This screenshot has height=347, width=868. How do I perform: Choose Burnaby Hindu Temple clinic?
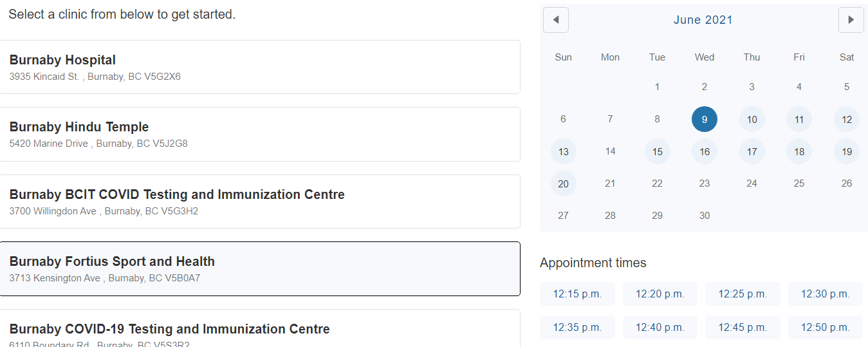pyautogui.click(x=259, y=134)
